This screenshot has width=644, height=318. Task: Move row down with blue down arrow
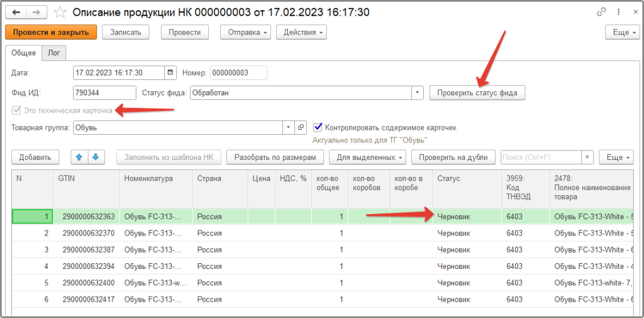pyautogui.click(x=96, y=157)
